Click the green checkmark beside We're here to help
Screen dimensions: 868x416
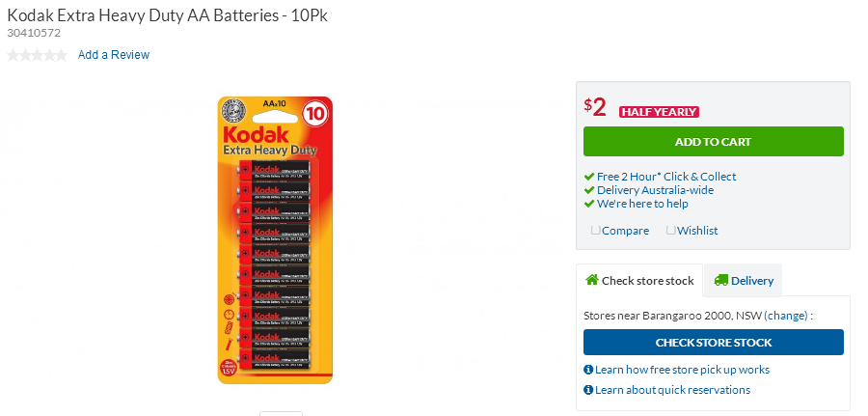point(589,204)
